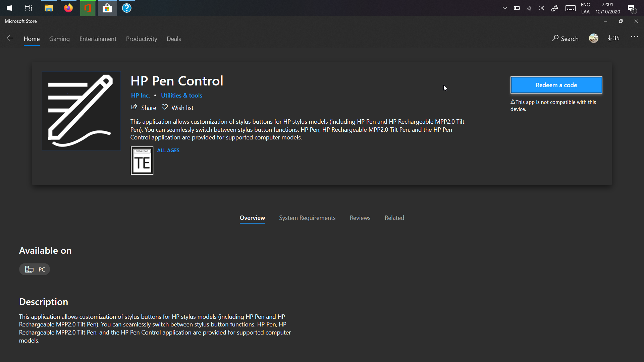Open the See more ellipsis menu

635,38
